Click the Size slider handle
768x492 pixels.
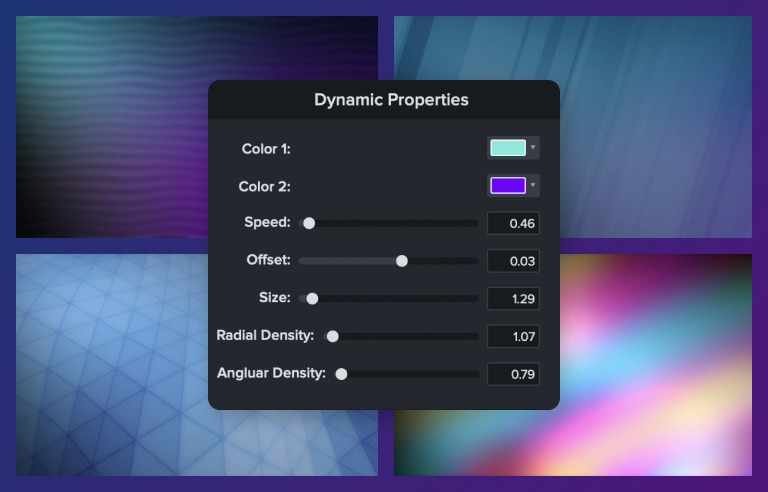click(x=312, y=298)
